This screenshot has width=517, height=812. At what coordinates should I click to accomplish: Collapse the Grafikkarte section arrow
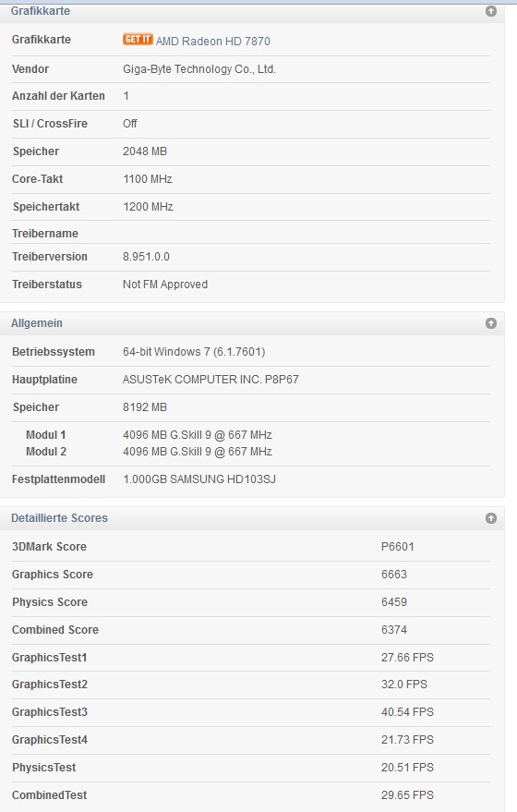coord(491,11)
